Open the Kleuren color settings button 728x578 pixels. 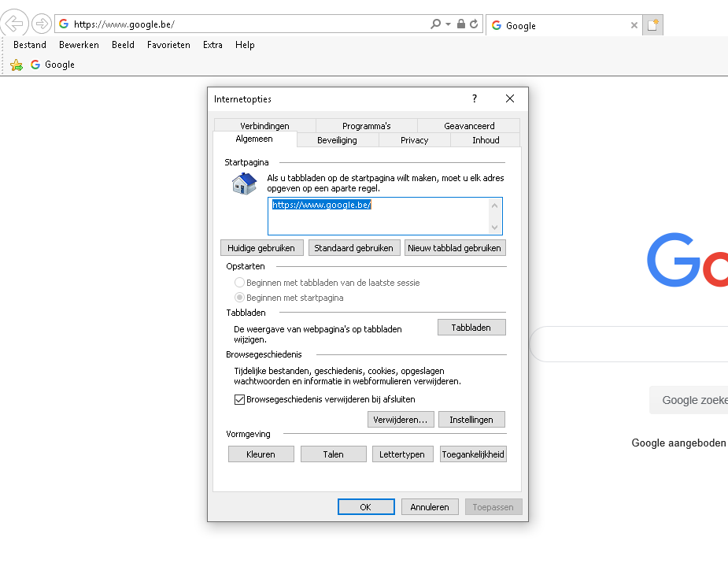tap(261, 454)
